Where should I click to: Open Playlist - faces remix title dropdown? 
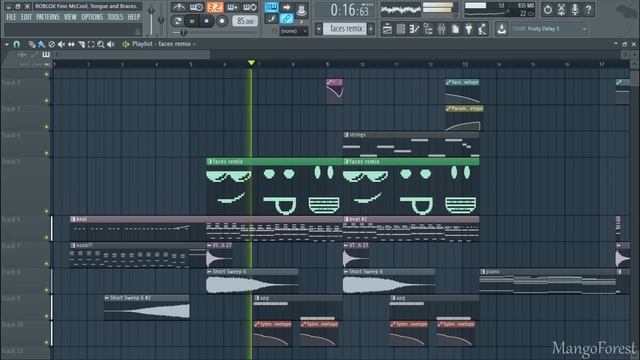point(164,44)
